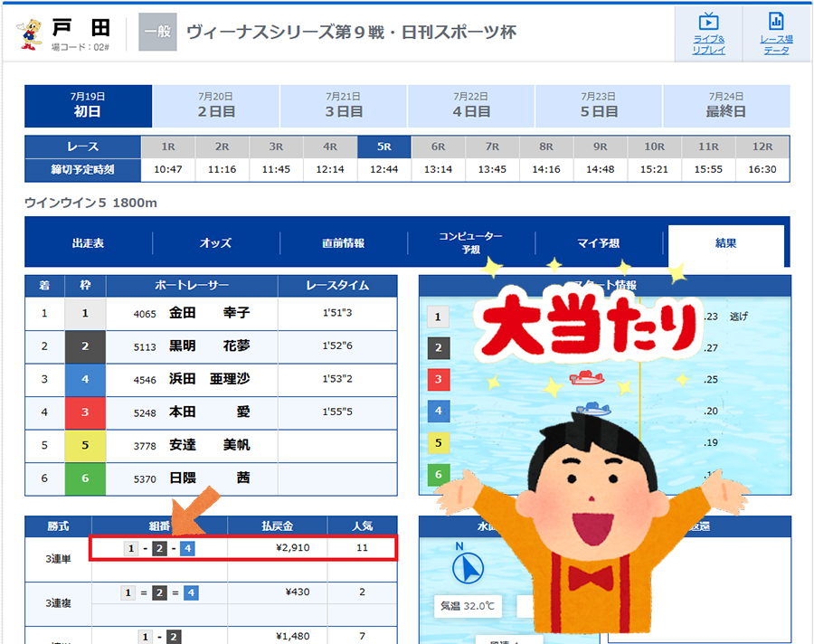Click race time 1'51"3

click(x=337, y=313)
